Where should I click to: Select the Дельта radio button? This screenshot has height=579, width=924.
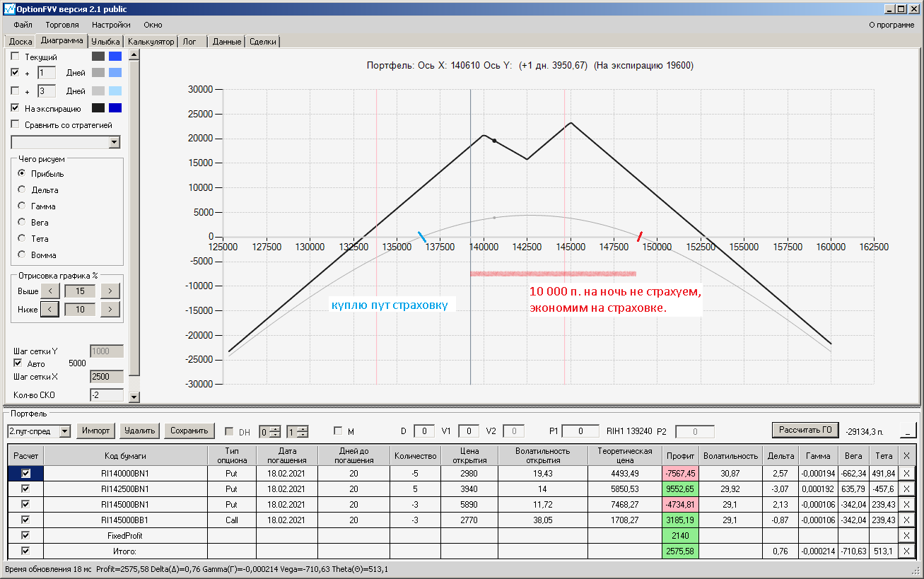tap(22, 190)
